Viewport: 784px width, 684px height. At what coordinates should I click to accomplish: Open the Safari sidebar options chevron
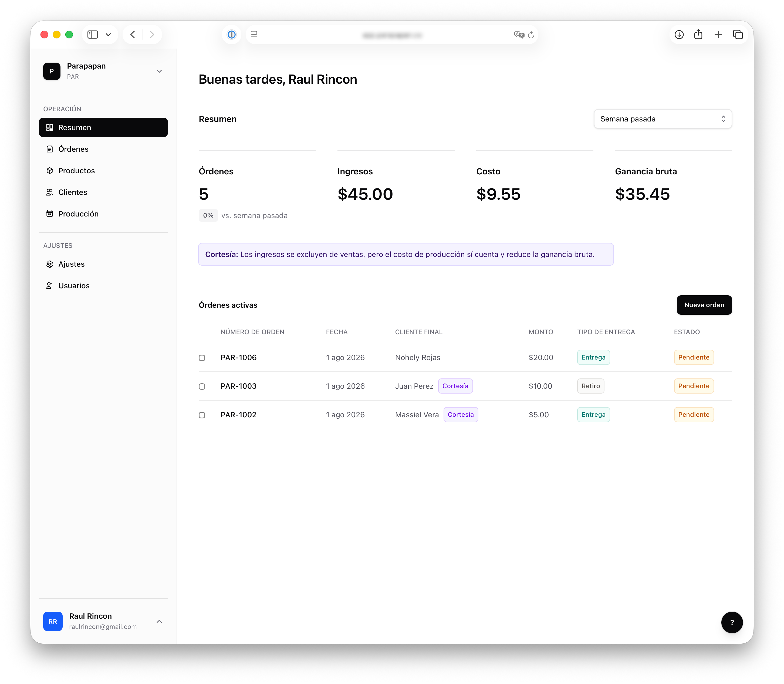[109, 35]
